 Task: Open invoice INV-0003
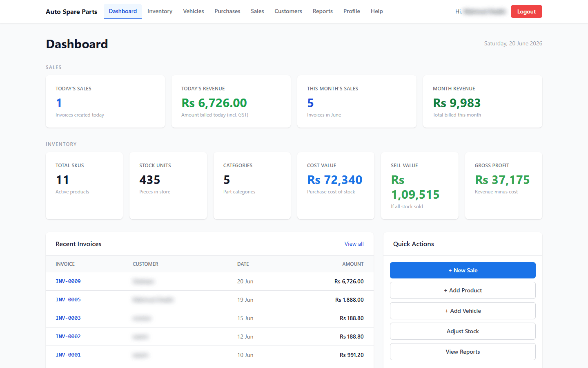[68, 318]
